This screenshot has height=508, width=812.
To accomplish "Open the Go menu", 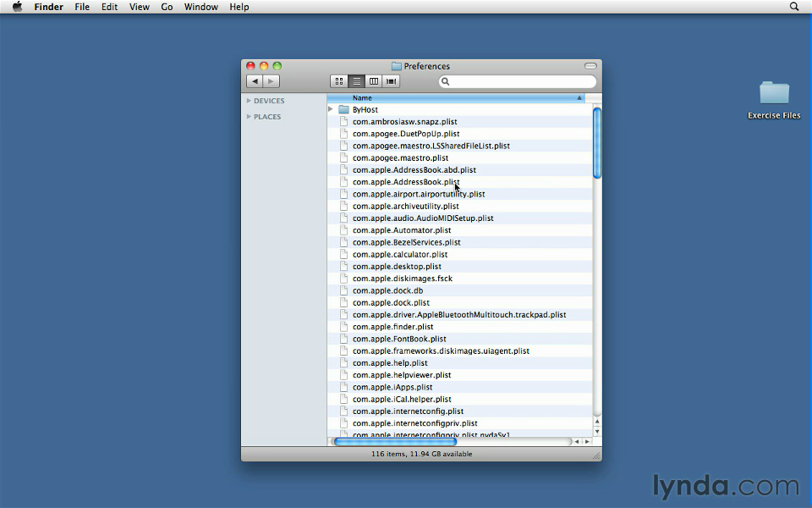I will [x=167, y=7].
